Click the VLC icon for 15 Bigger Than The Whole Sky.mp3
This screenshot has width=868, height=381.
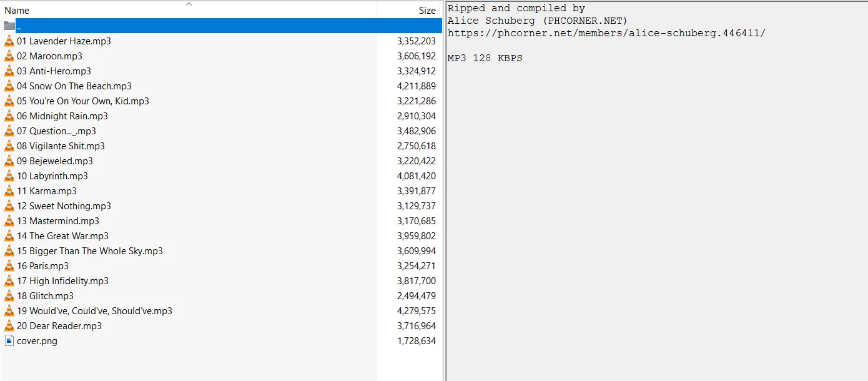(x=9, y=251)
